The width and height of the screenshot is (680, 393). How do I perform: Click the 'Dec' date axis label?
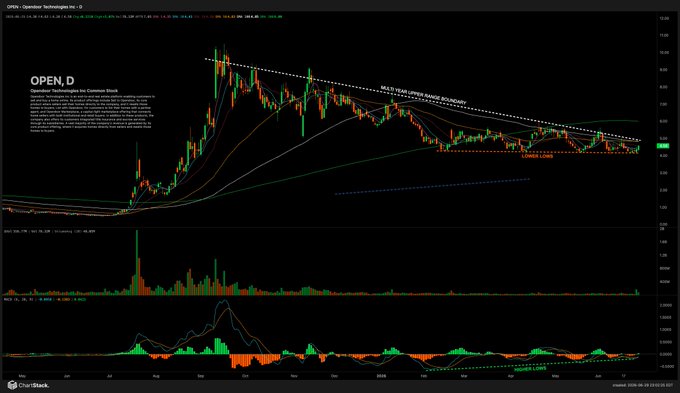(x=334, y=376)
